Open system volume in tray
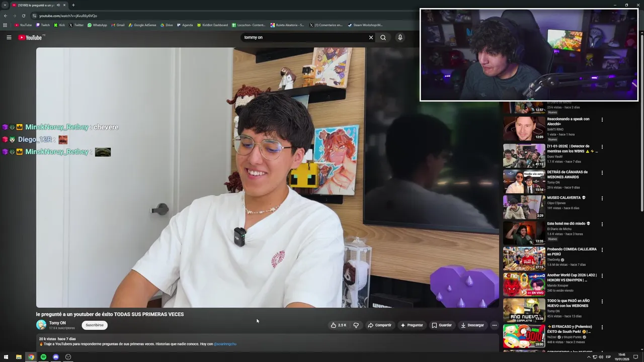Viewport: 644px width, 362px height. coord(601,357)
